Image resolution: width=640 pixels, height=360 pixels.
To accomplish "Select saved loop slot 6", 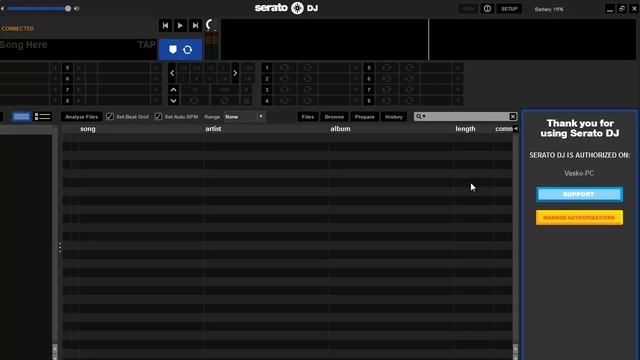I will [x=369, y=79].
